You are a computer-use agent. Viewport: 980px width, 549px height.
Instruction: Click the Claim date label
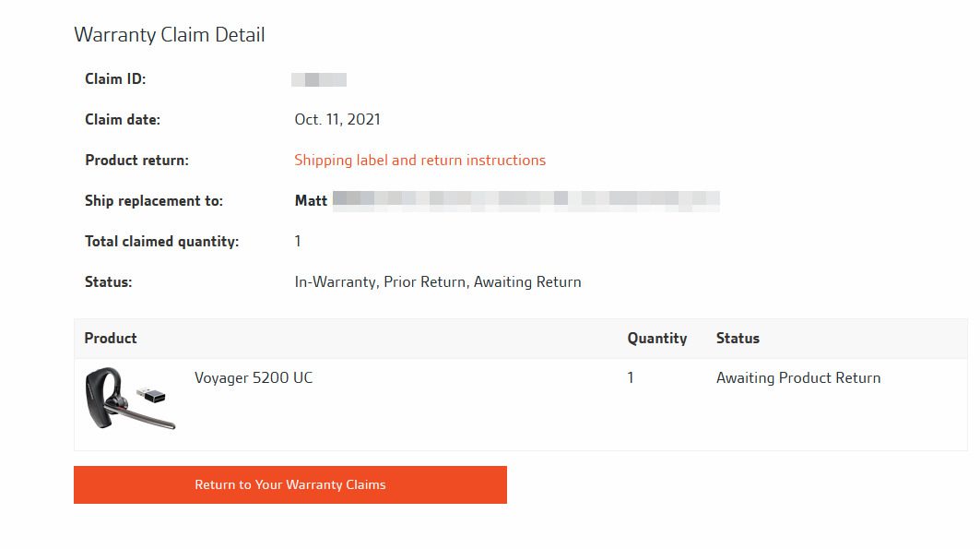[x=123, y=120]
